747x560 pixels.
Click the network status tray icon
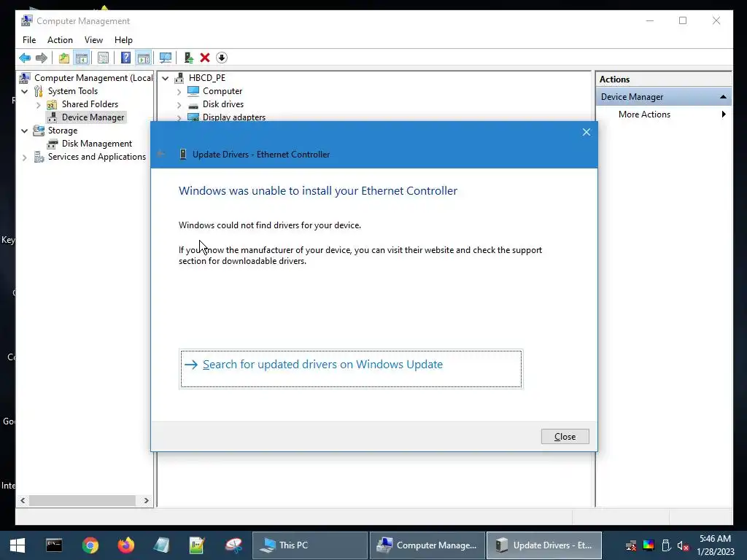[631, 545]
